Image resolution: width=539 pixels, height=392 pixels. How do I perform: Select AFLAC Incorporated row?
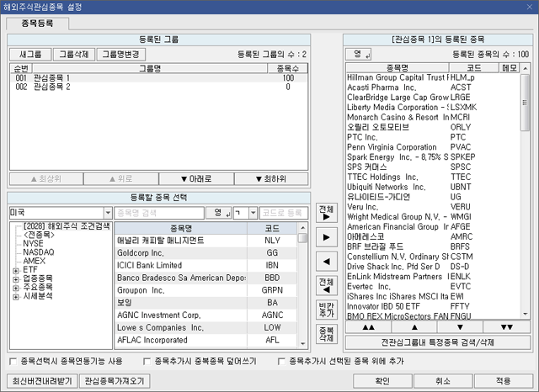[205, 340]
